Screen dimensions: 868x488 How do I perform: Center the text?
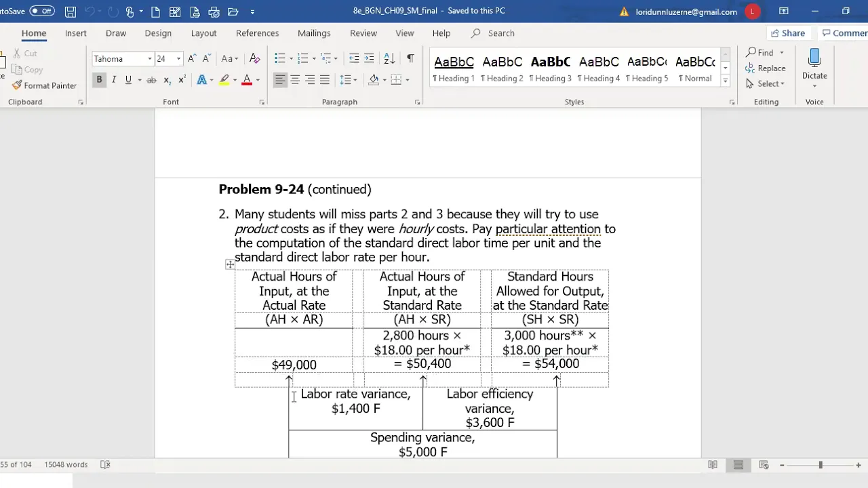(x=295, y=80)
